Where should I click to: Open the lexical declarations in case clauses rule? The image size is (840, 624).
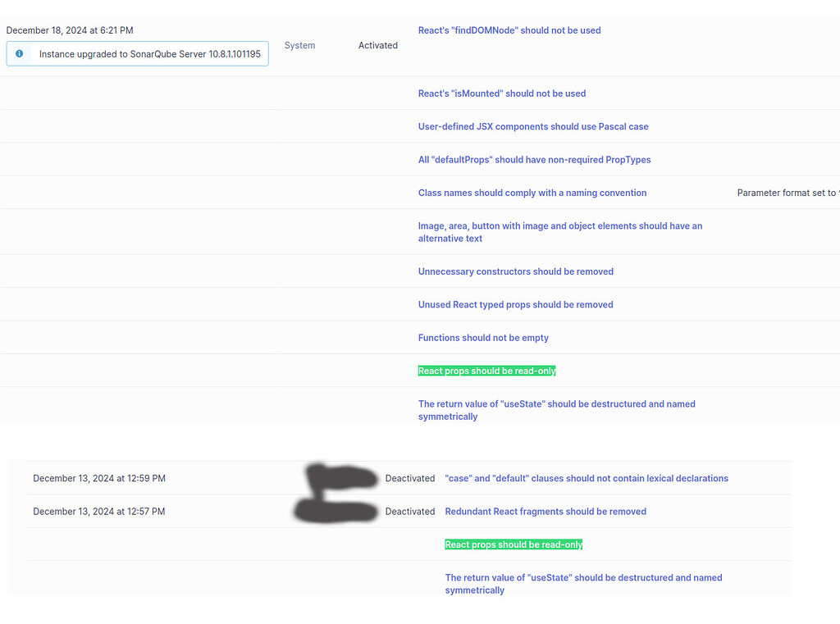click(587, 478)
